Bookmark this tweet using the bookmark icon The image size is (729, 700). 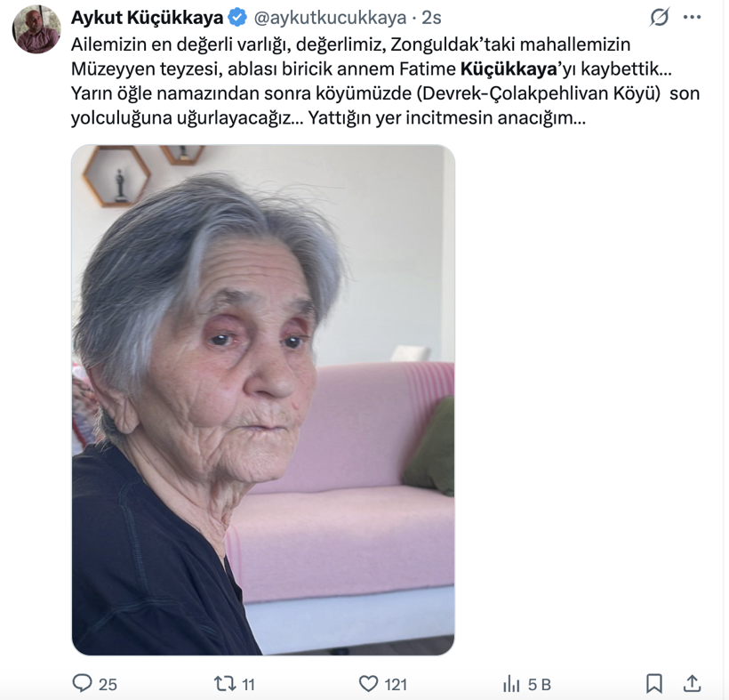[x=654, y=684]
